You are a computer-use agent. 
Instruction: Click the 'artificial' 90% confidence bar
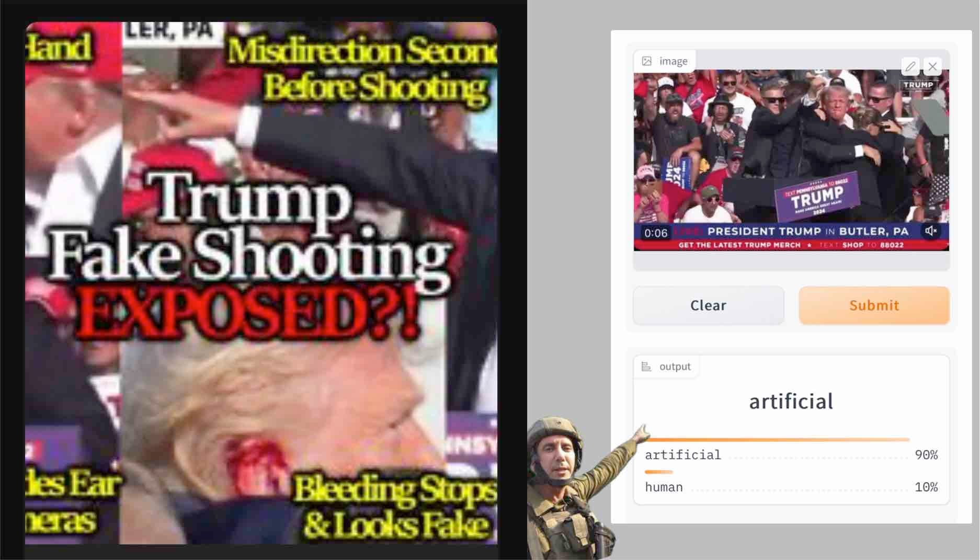[777, 440]
